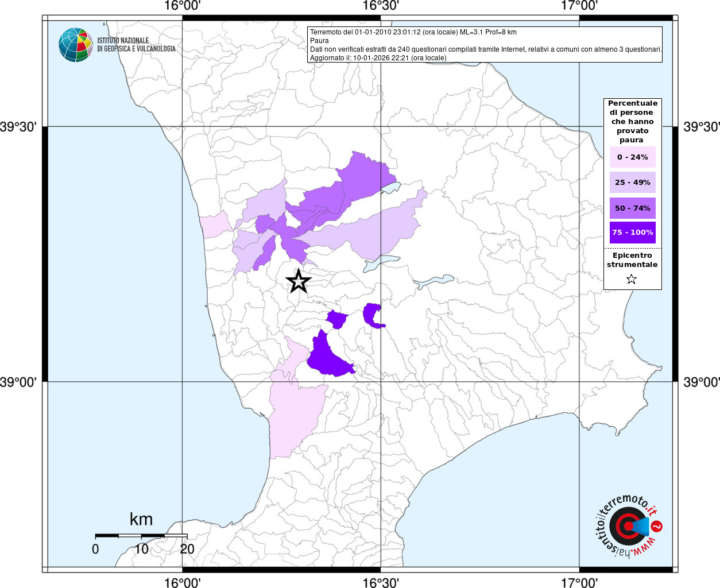
Task: Click the crescent-shaped dark purple municipality
Action: (x=370, y=315)
